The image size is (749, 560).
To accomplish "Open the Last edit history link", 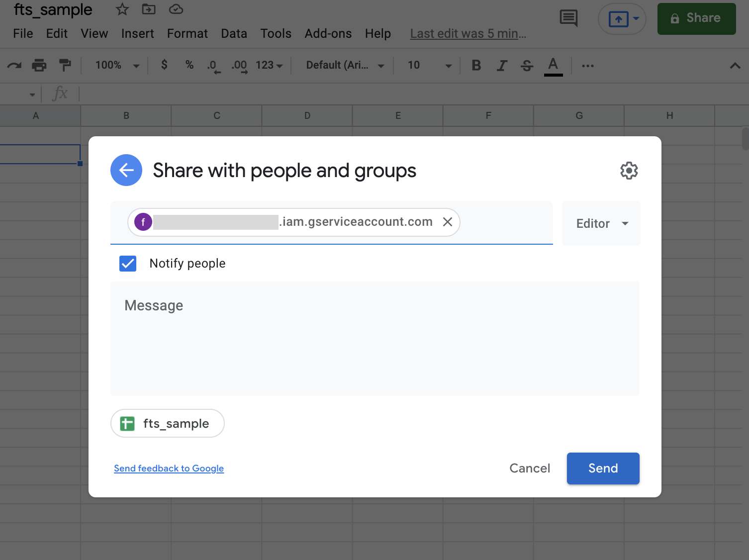I will (x=468, y=33).
